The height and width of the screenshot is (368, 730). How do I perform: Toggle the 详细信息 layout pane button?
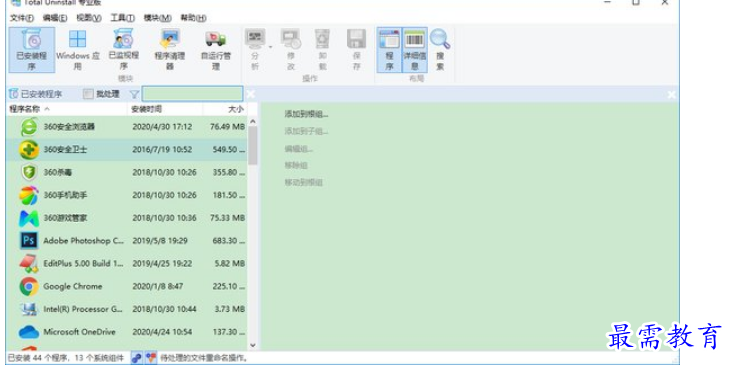(414, 50)
